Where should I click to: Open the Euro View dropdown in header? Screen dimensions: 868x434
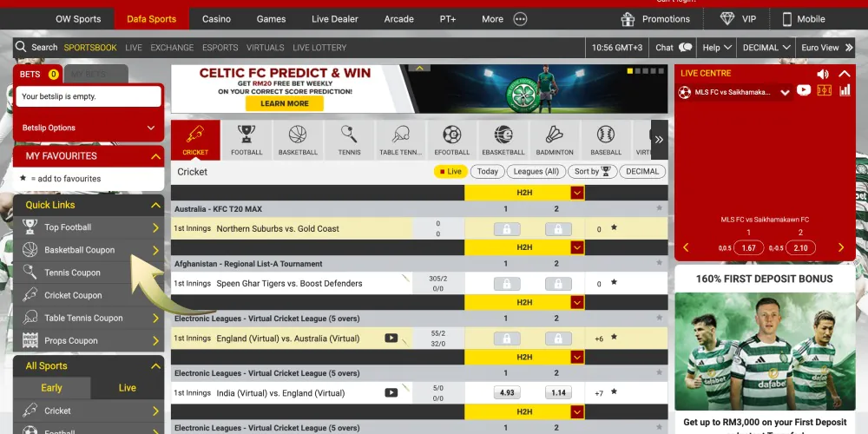(x=825, y=48)
